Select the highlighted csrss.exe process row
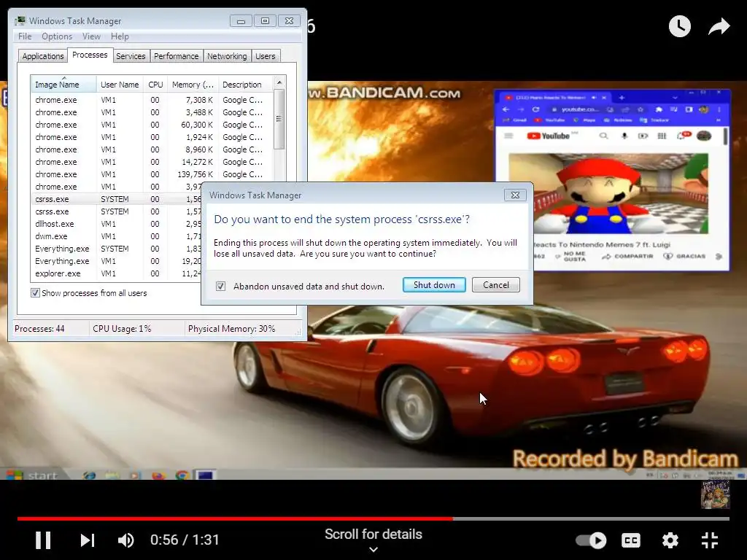 (116, 199)
